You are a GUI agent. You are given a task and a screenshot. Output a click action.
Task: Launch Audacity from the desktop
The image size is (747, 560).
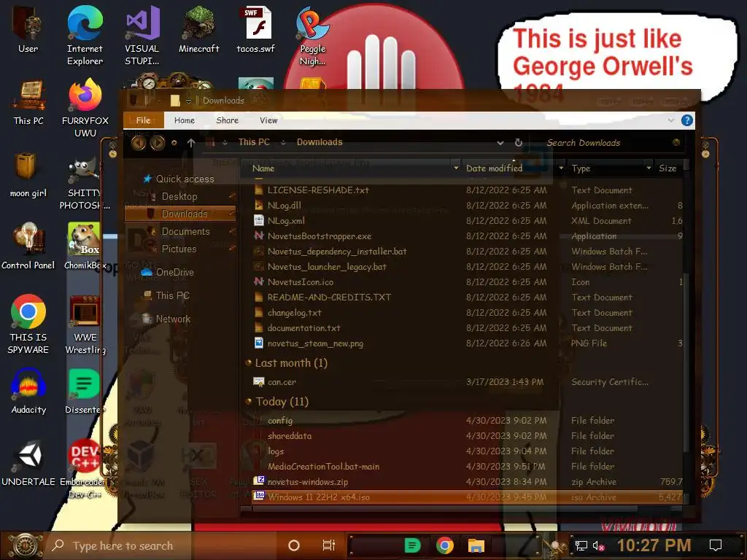click(x=28, y=391)
